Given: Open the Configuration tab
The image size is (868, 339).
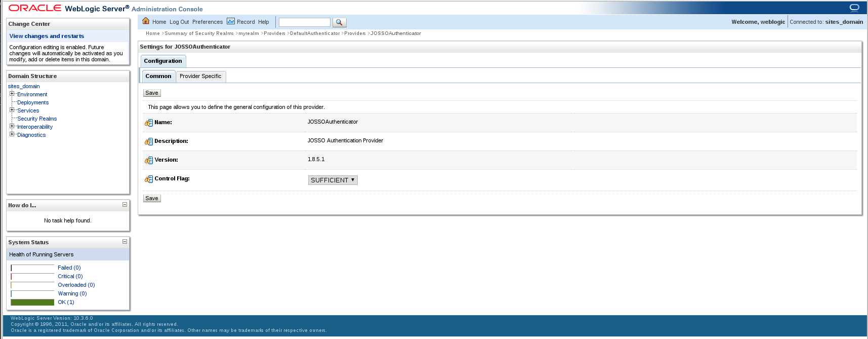Looking at the screenshot, I should [x=163, y=61].
